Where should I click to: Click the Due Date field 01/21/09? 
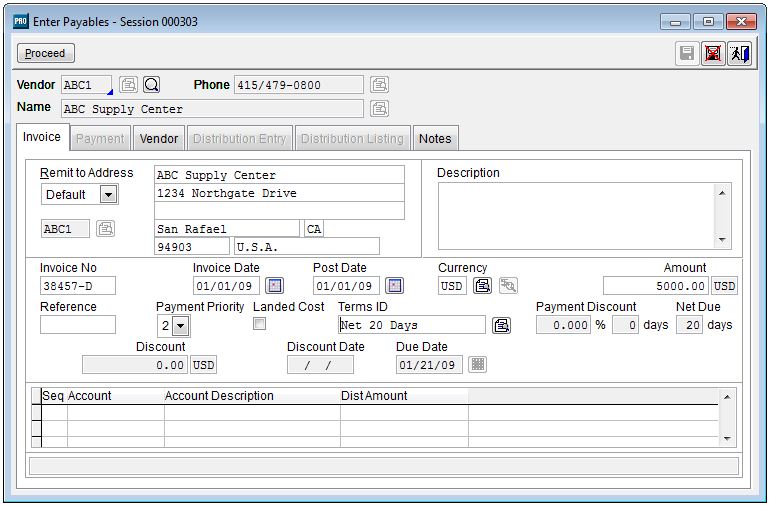tap(429, 365)
